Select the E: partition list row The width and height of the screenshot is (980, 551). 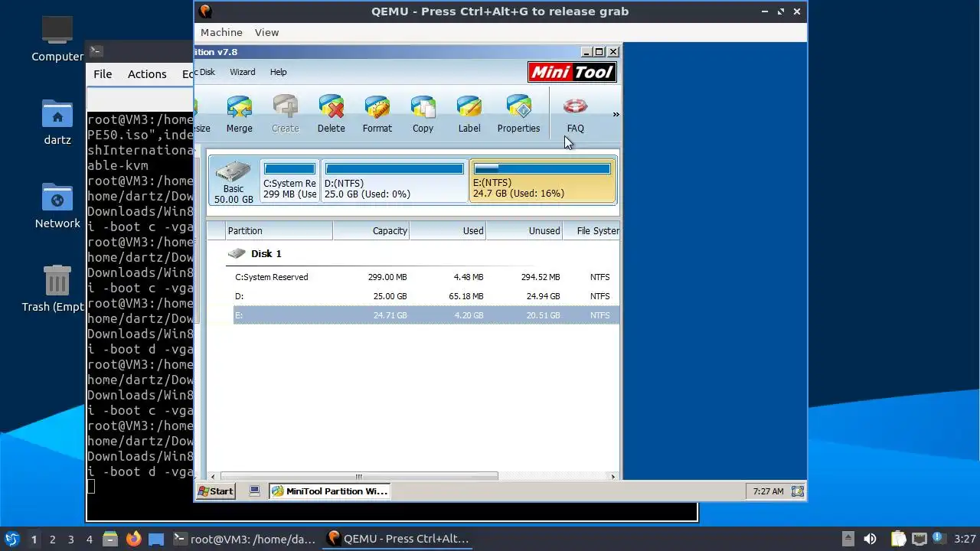click(426, 315)
